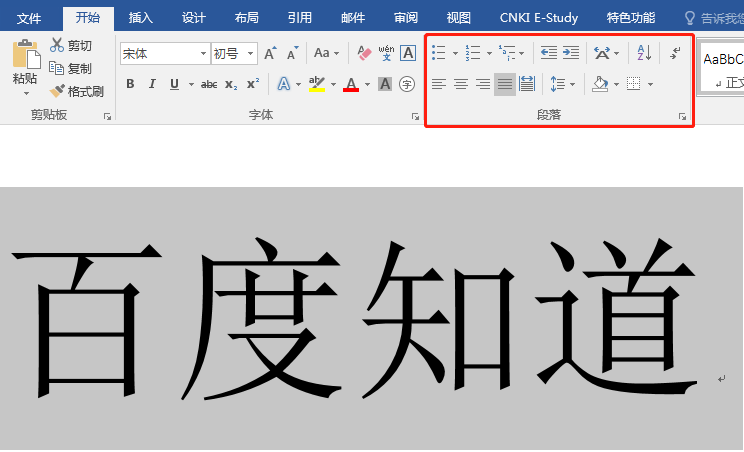The height and width of the screenshot is (452, 744).
Task: Switch to the 布局 Layout tab
Action: tap(247, 18)
